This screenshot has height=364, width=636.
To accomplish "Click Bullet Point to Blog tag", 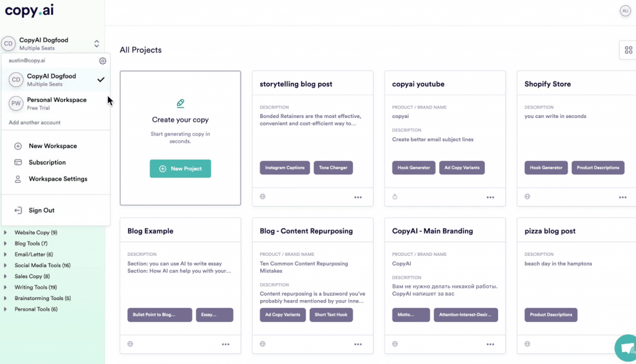I will [160, 315].
